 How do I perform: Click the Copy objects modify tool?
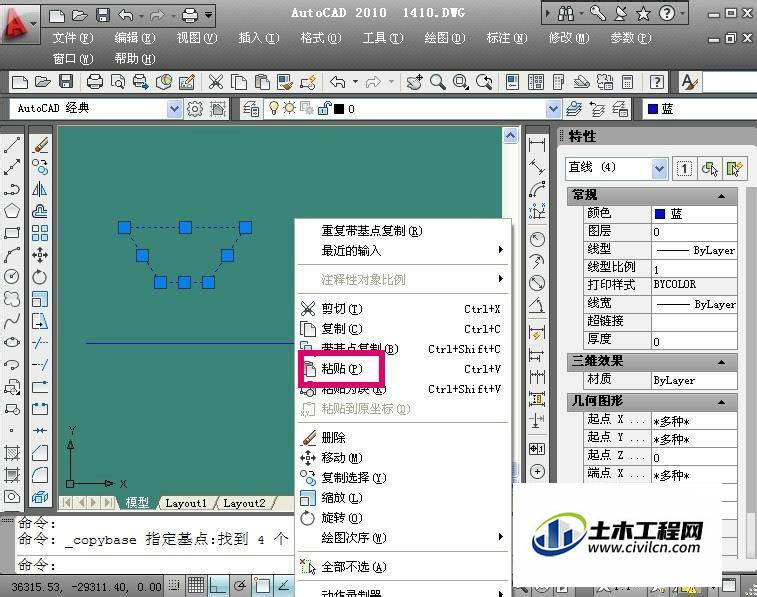pyautogui.click(x=40, y=167)
